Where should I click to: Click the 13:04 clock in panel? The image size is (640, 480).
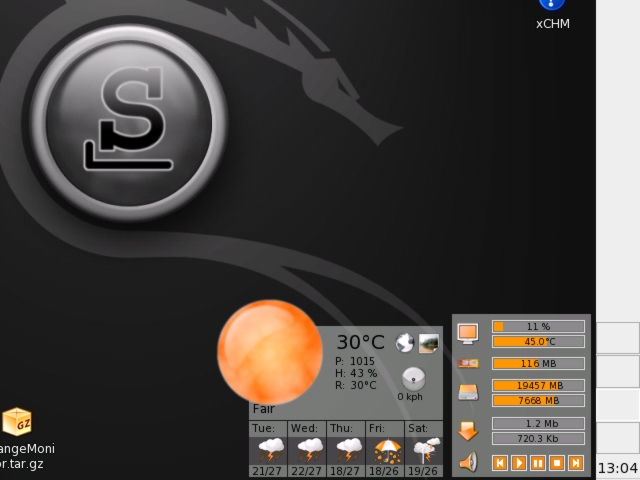[618, 468]
